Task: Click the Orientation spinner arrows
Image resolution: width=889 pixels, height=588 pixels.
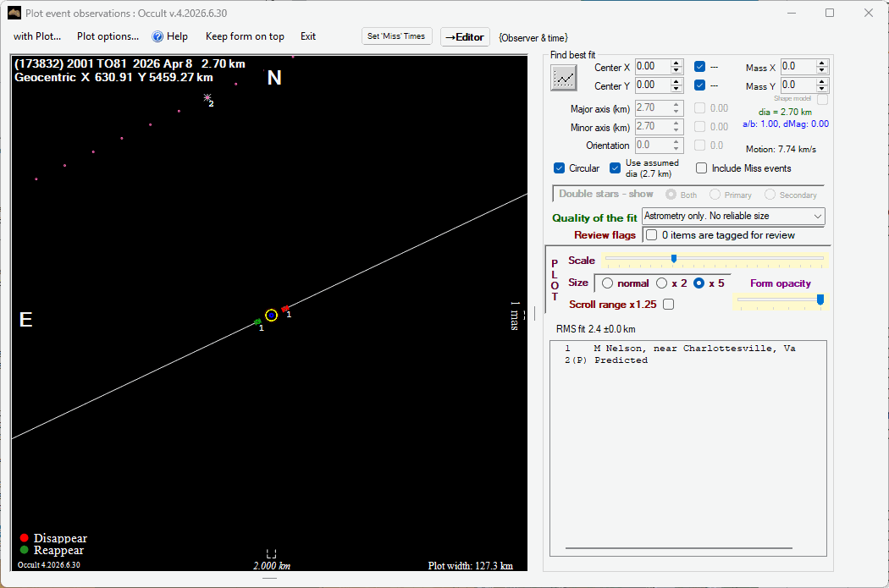Action: tap(676, 145)
